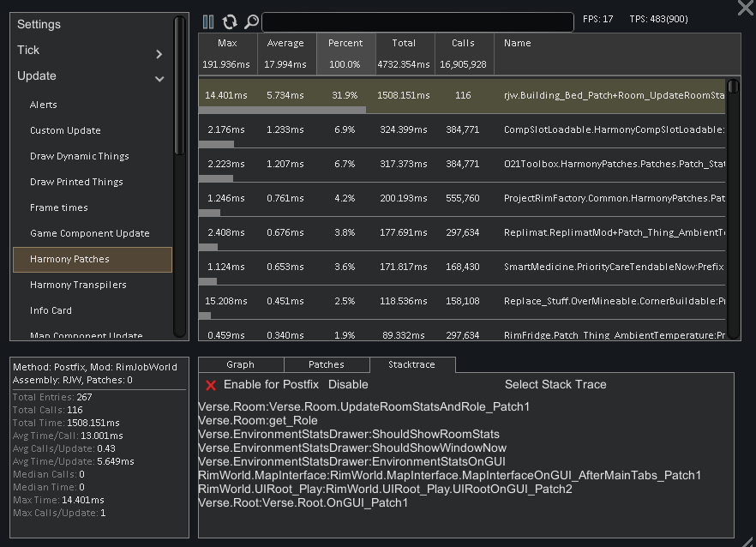Image resolution: width=756 pixels, height=547 pixels.
Task: Select Game Component Update
Action: pyautogui.click(x=92, y=233)
